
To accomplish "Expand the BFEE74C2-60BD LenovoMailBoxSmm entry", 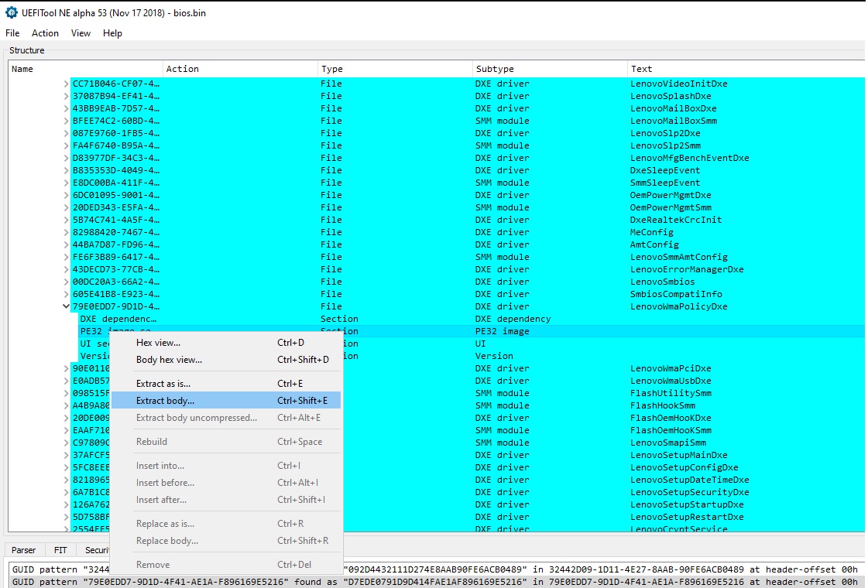I will (x=66, y=121).
